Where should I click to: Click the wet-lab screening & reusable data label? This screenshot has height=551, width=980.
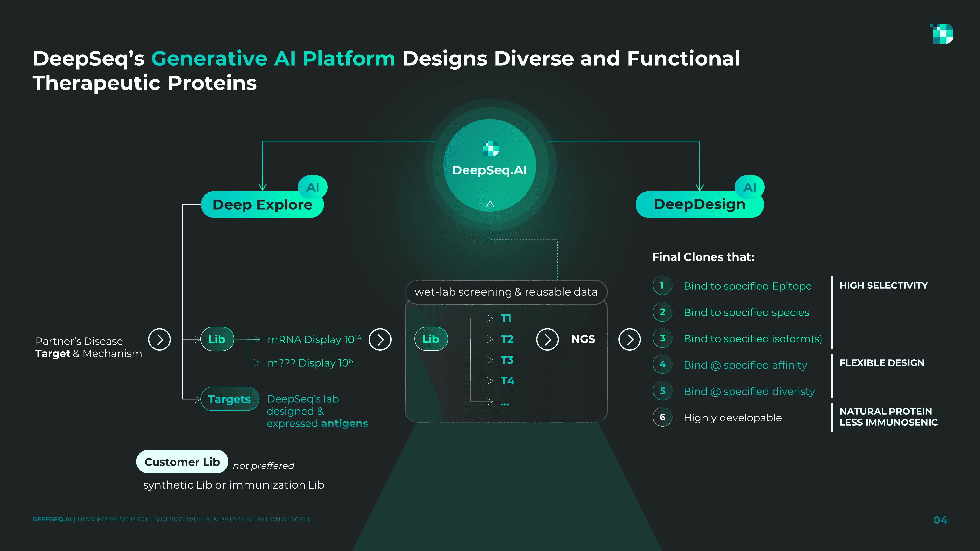(x=506, y=292)
